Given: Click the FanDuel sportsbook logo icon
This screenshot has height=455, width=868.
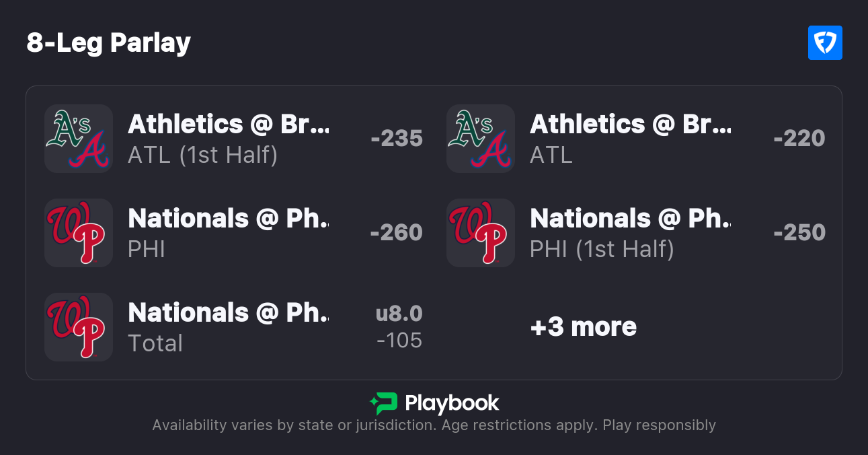Looking at the screenshot, I should pos(825,43).
